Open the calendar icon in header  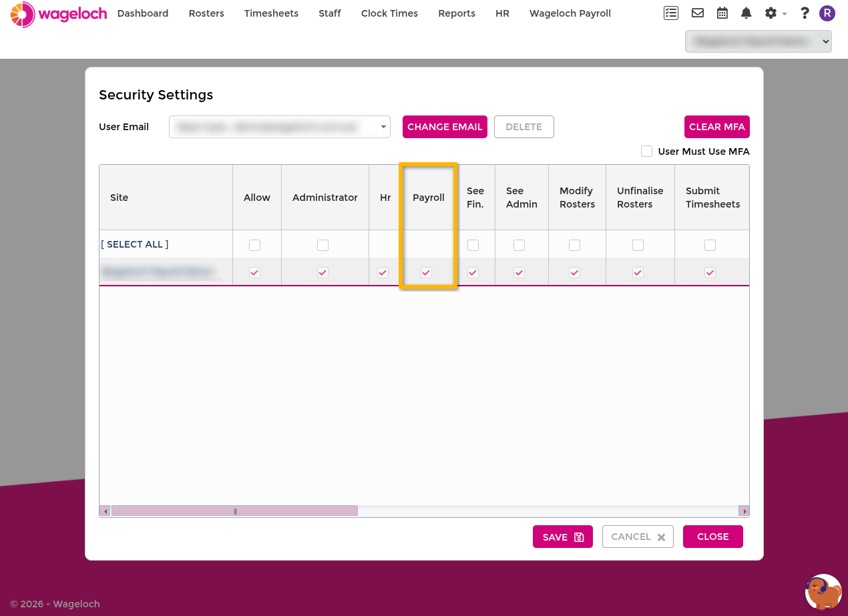point(722,13)
